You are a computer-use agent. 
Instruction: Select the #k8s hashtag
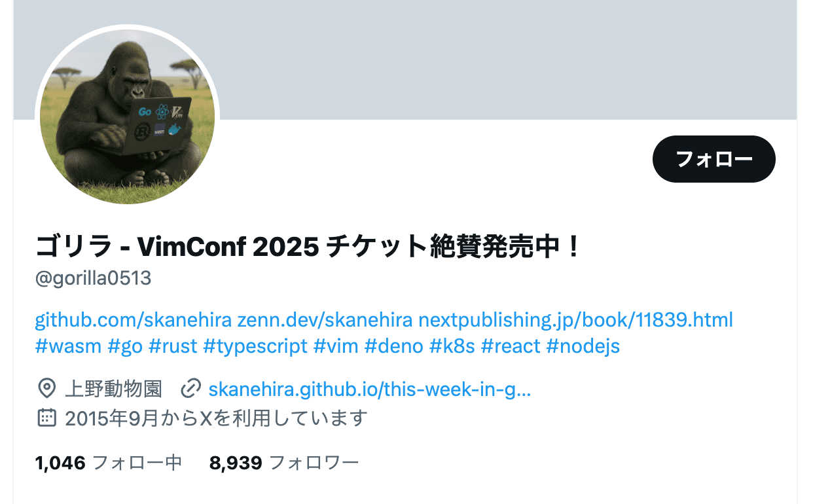(452, 346)
